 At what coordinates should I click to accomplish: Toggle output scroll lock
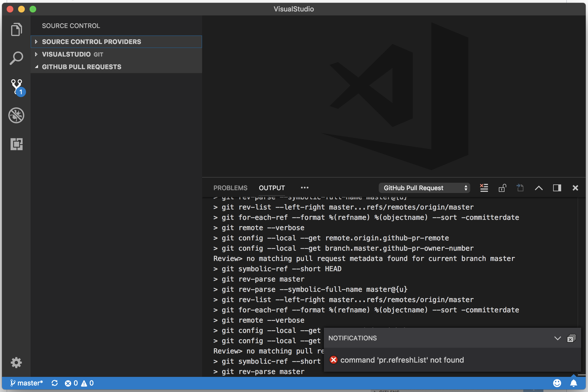pos(502,188)
